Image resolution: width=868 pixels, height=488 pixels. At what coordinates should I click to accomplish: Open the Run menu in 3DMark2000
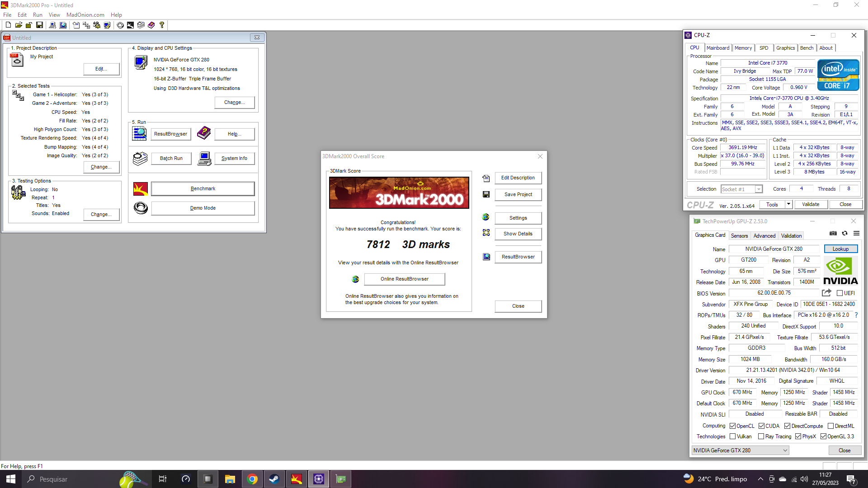pos(38,15)
